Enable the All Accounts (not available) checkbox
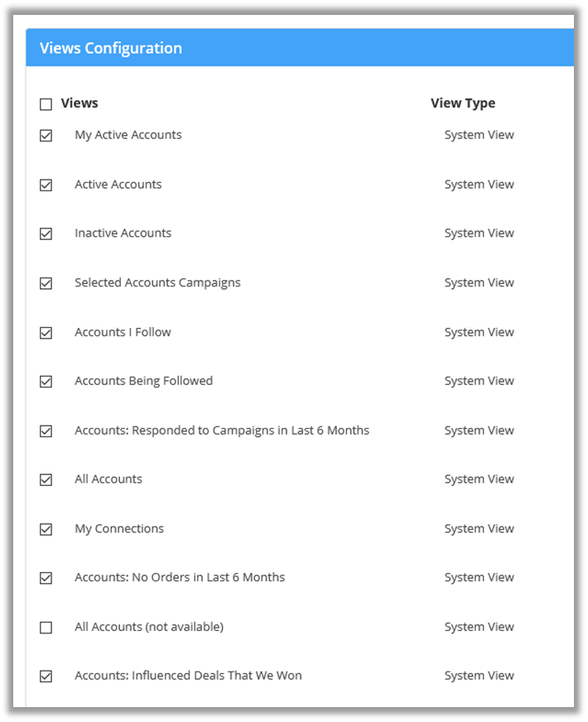The width and height of the screenshot is (588, 722). click(x=46, y=628)
